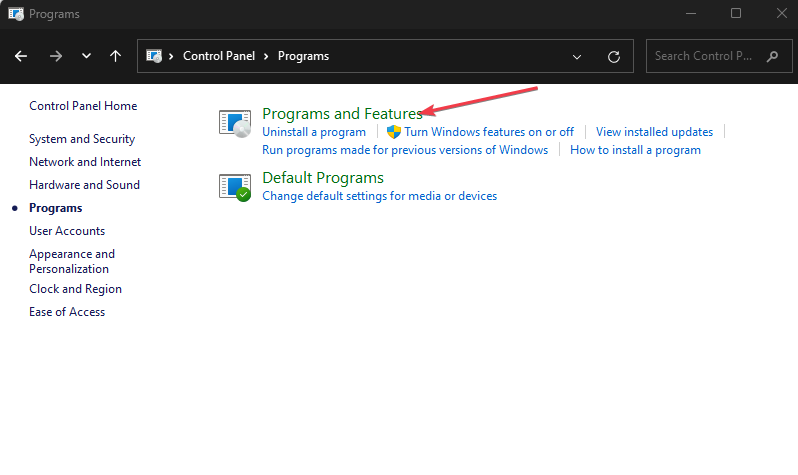The height and width of the screenshot is (475, 798).
Task: Go up one level with Up arrow
Action: click(x=116, y=56)
